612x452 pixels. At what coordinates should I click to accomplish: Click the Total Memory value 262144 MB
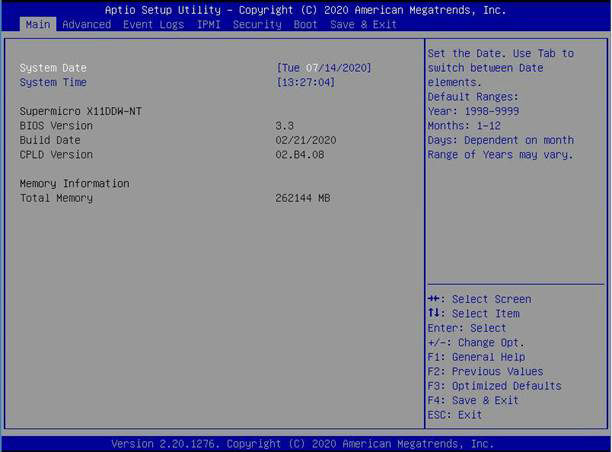(302, 198)
